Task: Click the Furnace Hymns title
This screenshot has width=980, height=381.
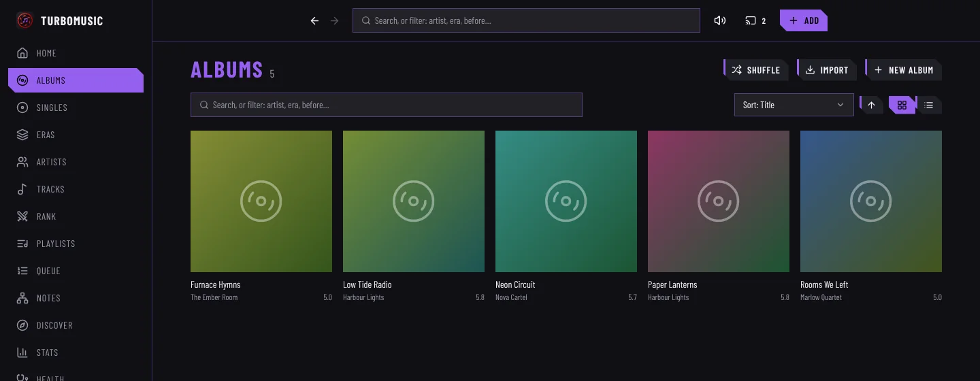Action: [216, 284]
